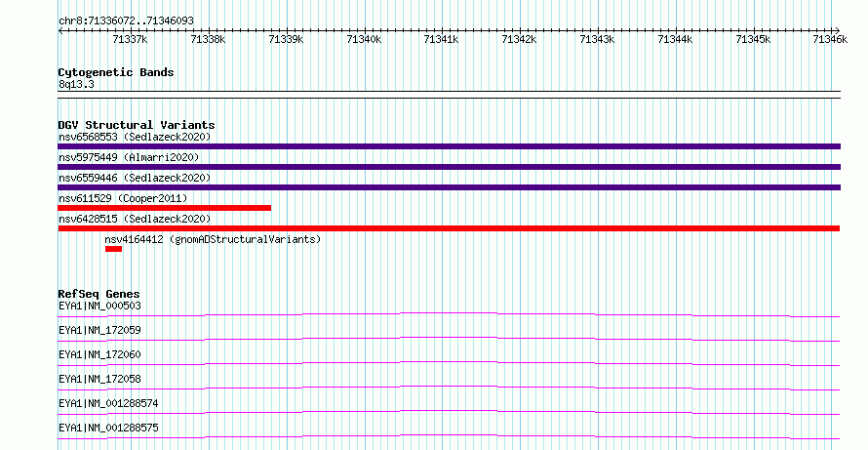Screen dimensions: 868x450
Task: Click the magenta line for EYA1|NM_001288574
Action: point(449,412)
